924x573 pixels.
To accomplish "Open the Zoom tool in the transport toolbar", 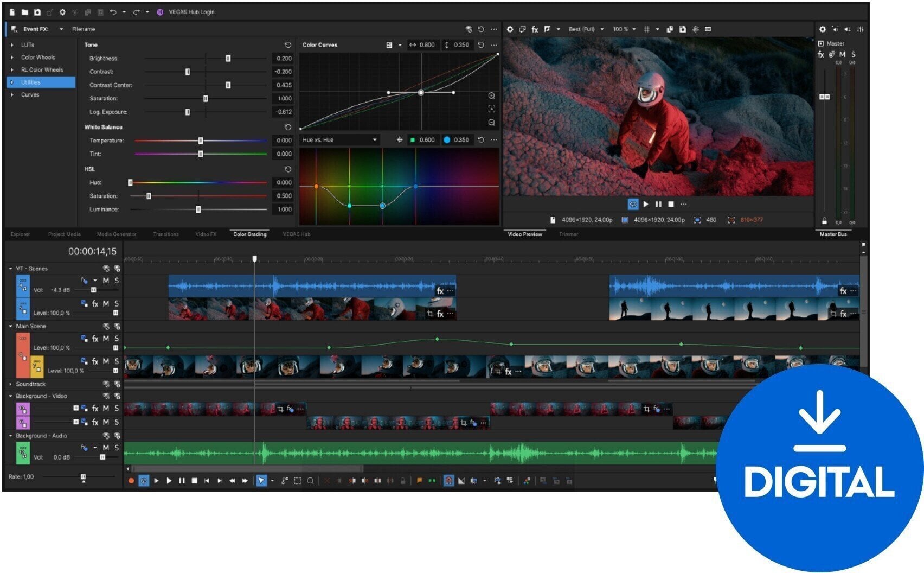I will (310, 480).
